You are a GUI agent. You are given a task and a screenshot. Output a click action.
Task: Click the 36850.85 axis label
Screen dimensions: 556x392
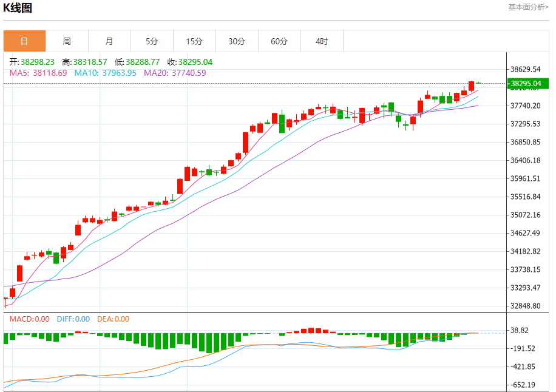pos(526,142)
